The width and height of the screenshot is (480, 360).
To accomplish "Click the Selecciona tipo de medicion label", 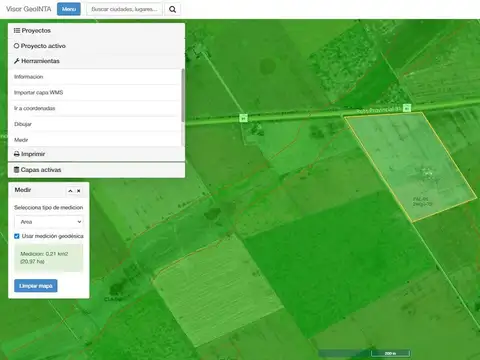I will tap(49, 207).
